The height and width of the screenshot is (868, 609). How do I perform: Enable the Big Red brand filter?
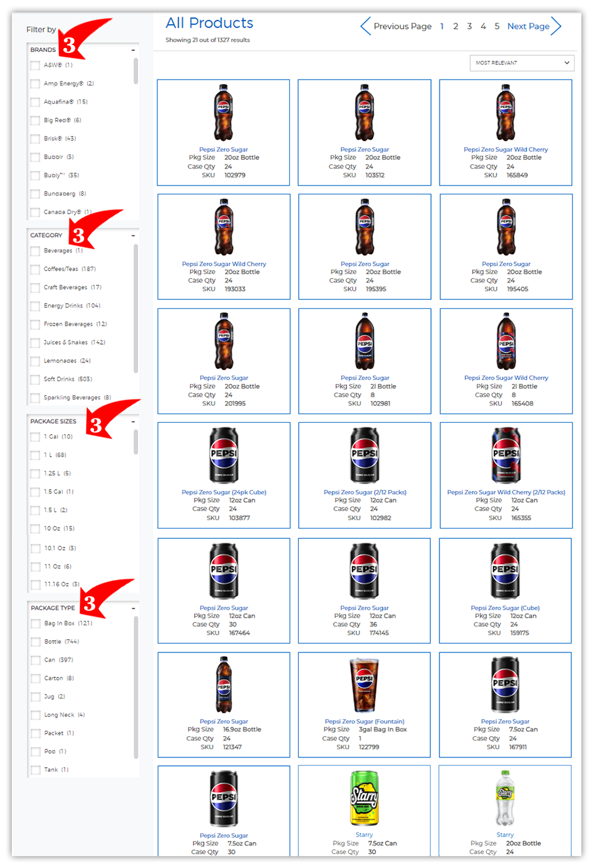35,121
